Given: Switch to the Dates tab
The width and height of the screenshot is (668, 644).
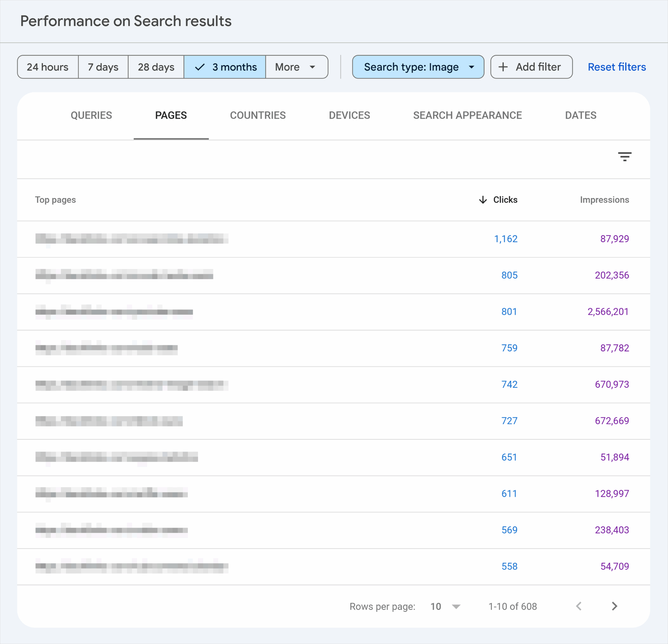Looking at the screenshot, I should 581,115.
